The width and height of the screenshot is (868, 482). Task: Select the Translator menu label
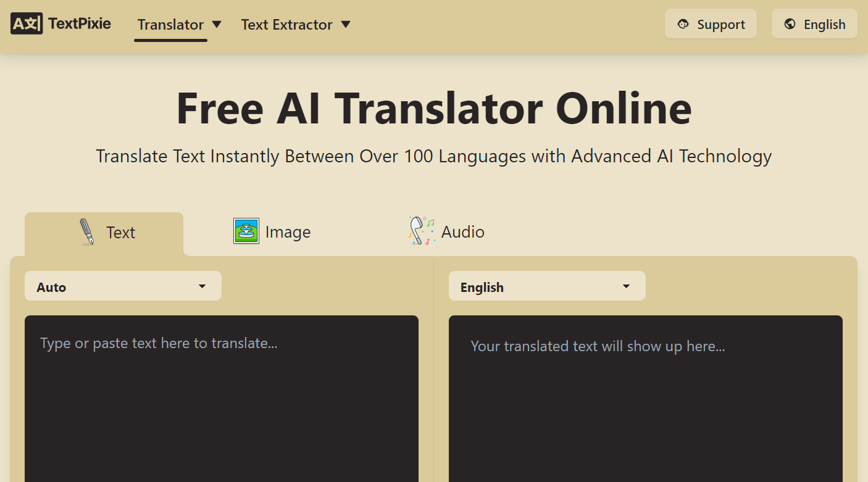tap(170, 25)
